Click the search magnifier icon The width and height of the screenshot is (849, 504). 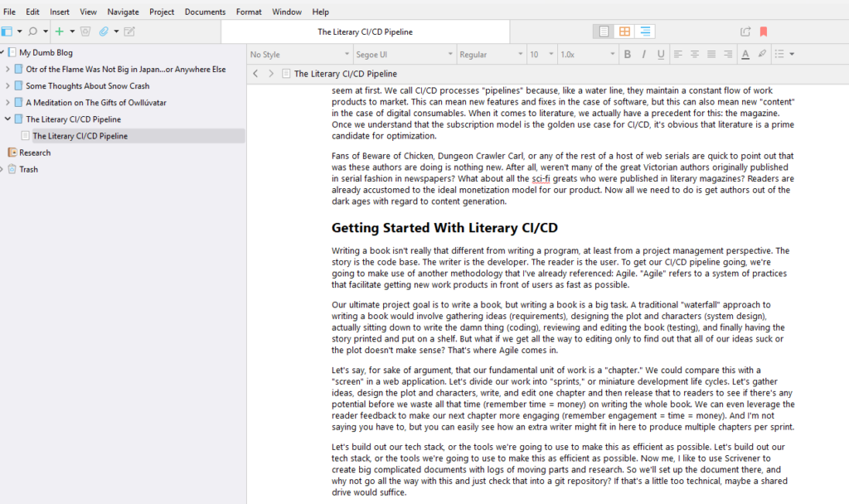pos(33,31)
